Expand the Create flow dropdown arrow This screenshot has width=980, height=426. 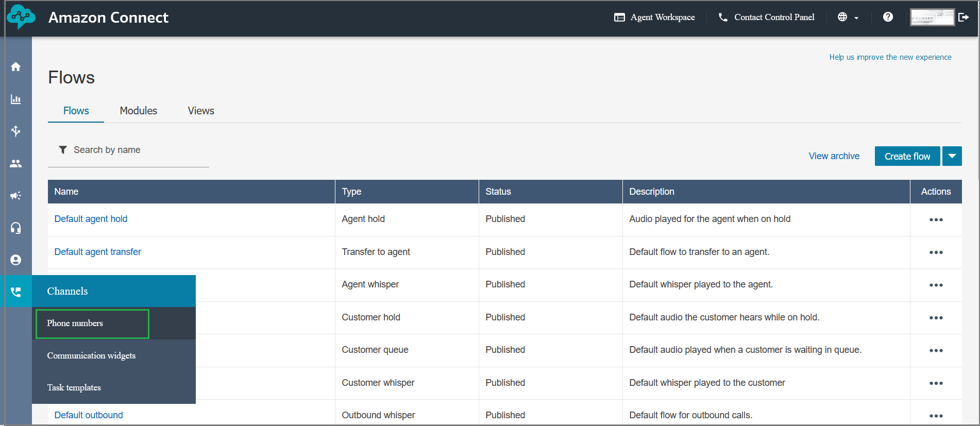coord(952,156)
